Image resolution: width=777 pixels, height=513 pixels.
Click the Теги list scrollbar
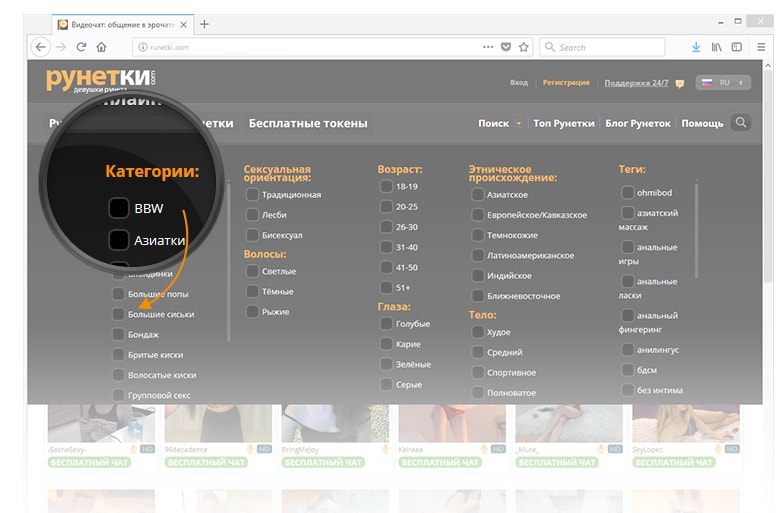click(696, 230)
